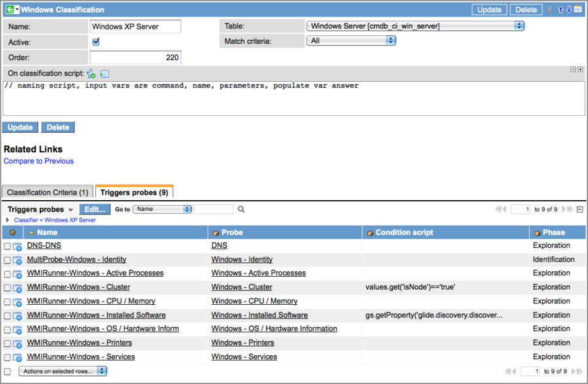Open the Match criteria dropdown
Image resolution: width=588 pixels, height=384 pixels.
point(351,41)
